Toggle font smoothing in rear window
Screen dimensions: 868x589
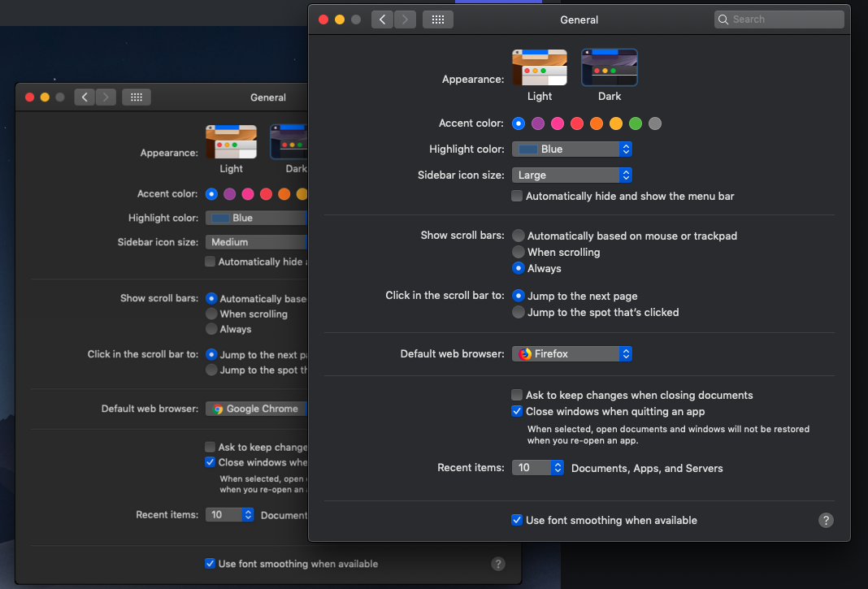210,564
